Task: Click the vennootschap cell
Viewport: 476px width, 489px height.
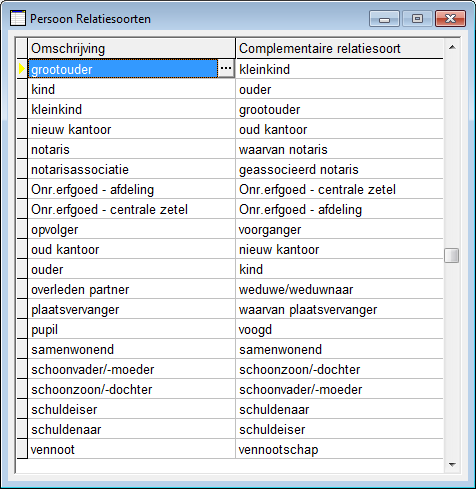Action: (x=340, y=449)
